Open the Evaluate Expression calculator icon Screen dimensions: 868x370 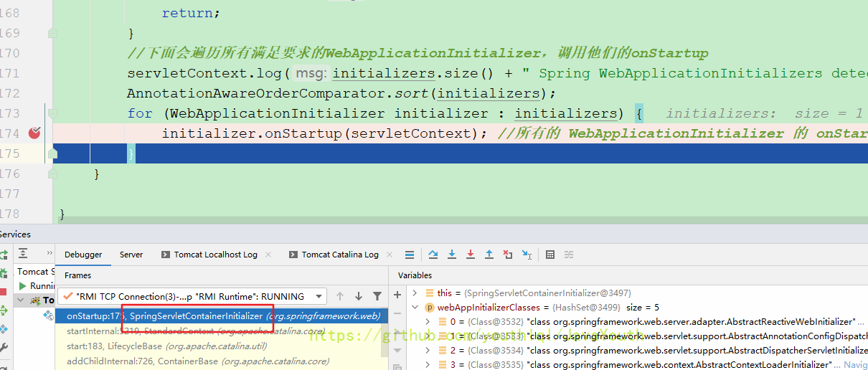[550, 255]
